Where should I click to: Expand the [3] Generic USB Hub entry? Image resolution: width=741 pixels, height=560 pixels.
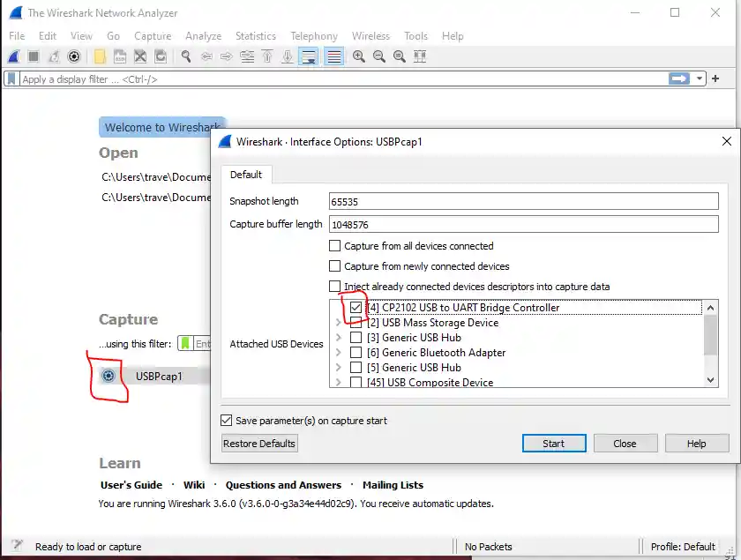pyautogui.click(x=338, y=338)
